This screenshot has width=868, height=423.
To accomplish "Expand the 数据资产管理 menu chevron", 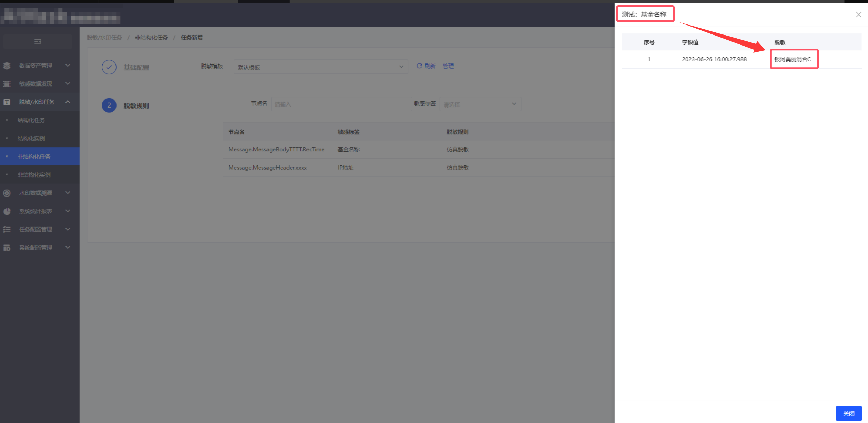I will coord(68,65).
